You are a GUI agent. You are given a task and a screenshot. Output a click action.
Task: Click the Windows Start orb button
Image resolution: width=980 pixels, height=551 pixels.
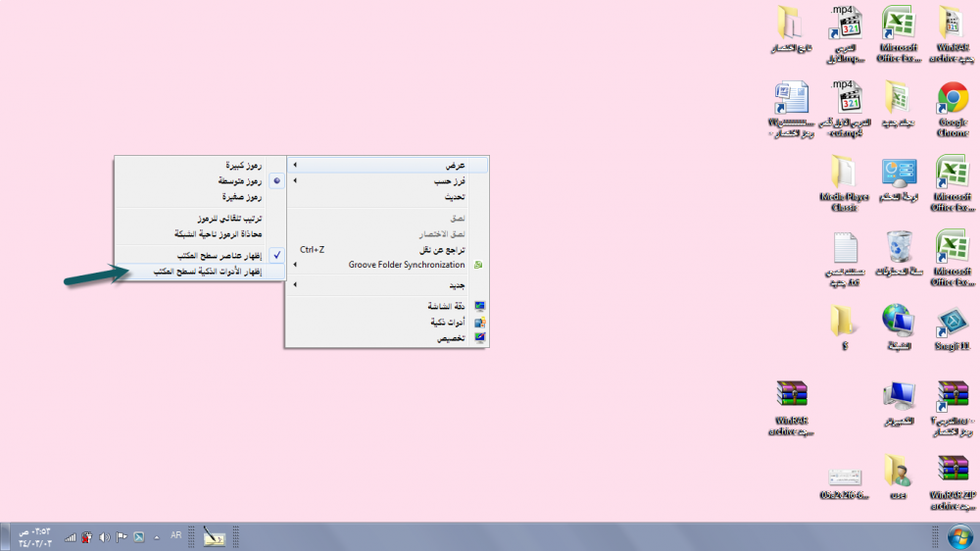point(957,536)
